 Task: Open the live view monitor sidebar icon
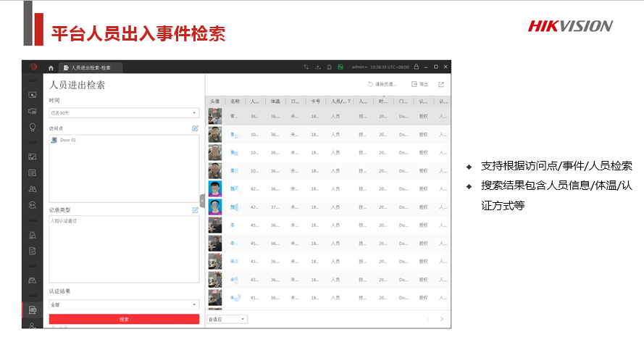pyautogui.click(x=33, y=95)
